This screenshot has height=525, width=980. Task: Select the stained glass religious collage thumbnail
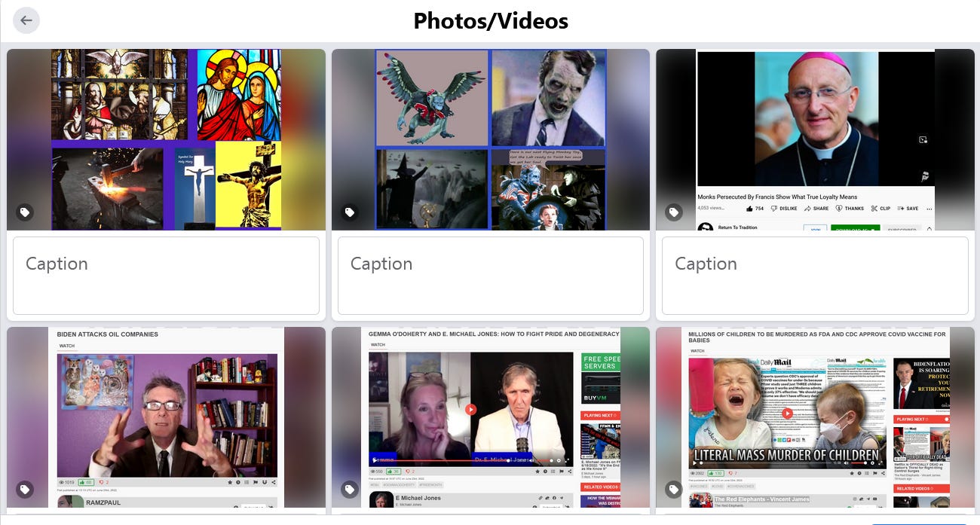[x=166, y=139]
